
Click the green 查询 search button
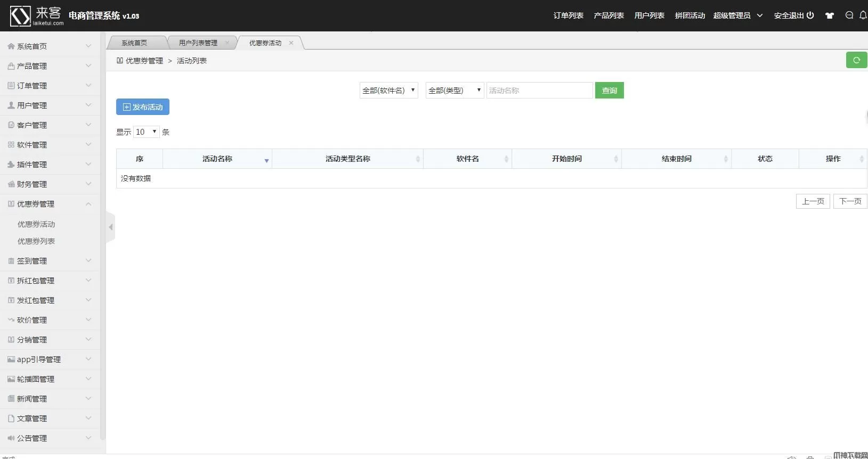coord(609,91)
